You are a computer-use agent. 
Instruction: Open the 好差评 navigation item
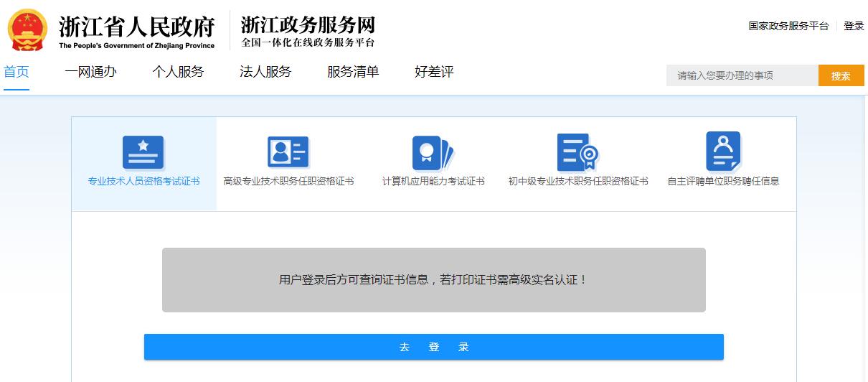pos(434,72)
